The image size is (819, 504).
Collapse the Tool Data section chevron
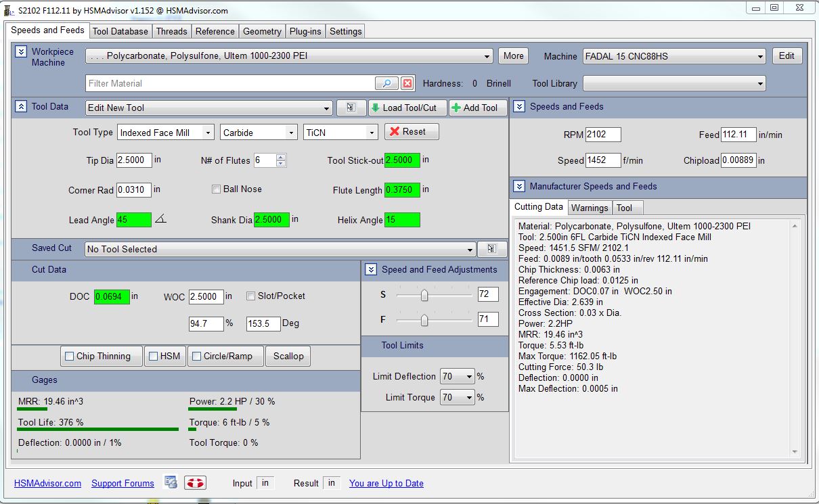click(21, 107)
